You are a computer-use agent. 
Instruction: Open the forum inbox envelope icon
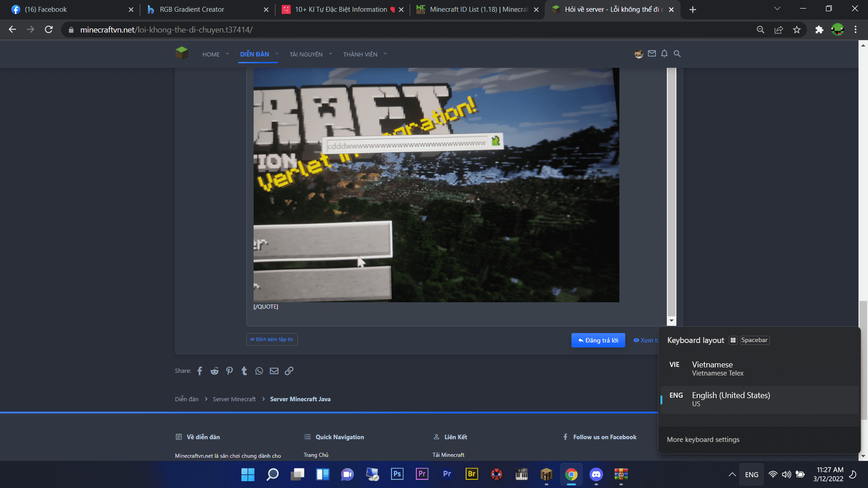point(652,54)
